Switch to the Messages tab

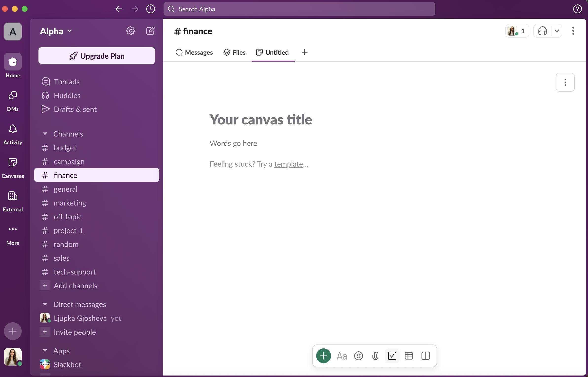(194, 52)
